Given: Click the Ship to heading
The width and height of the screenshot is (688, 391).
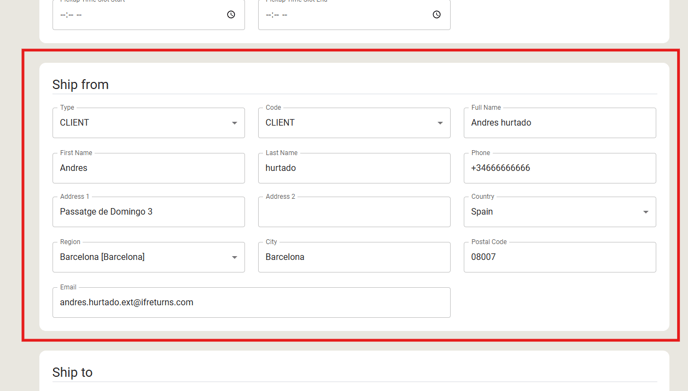Looking at the screenshot, I should point(72,372).
